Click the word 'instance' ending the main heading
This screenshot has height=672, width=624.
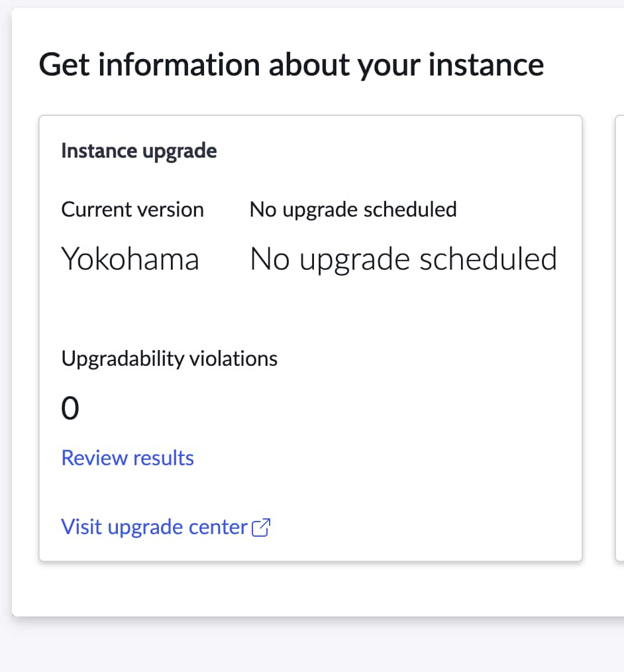pyautogui.click(x=486, y=65)
